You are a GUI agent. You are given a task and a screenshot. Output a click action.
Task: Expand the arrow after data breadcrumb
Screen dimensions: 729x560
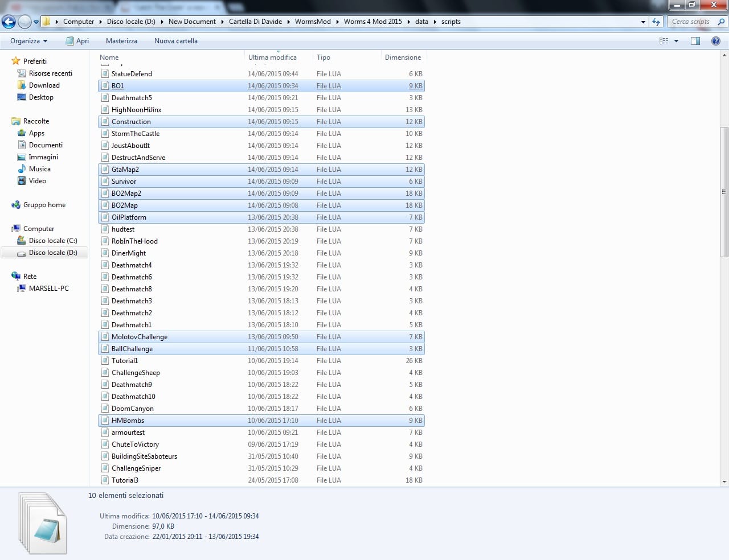coord(435,22)
